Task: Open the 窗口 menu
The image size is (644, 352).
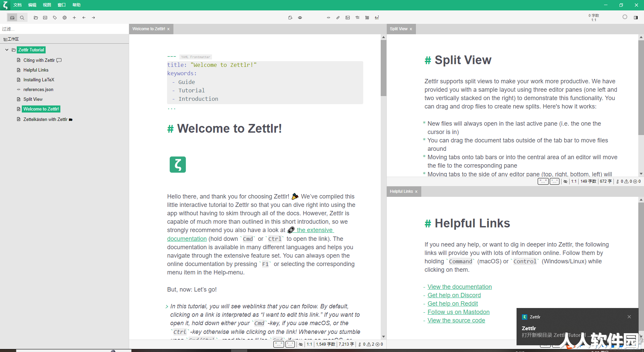Action: coord(62,5)
